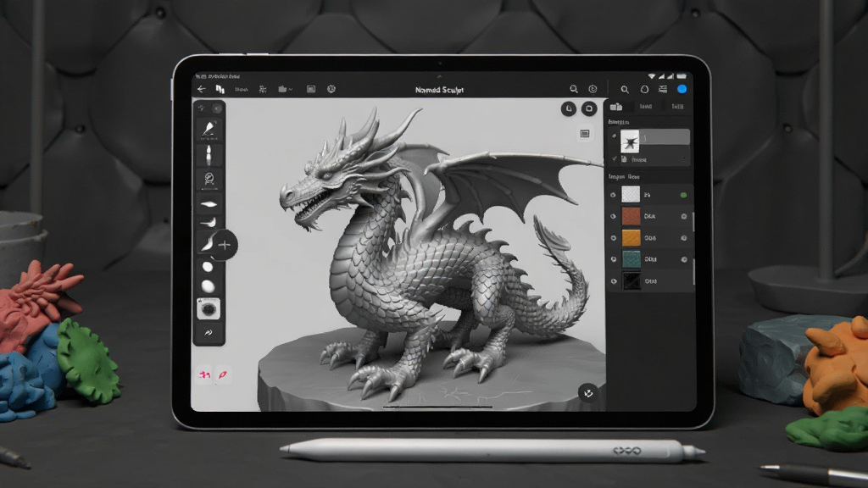
Task: Click the pink leaf icon below the toolbar
Action: click(x=222, y=374)
